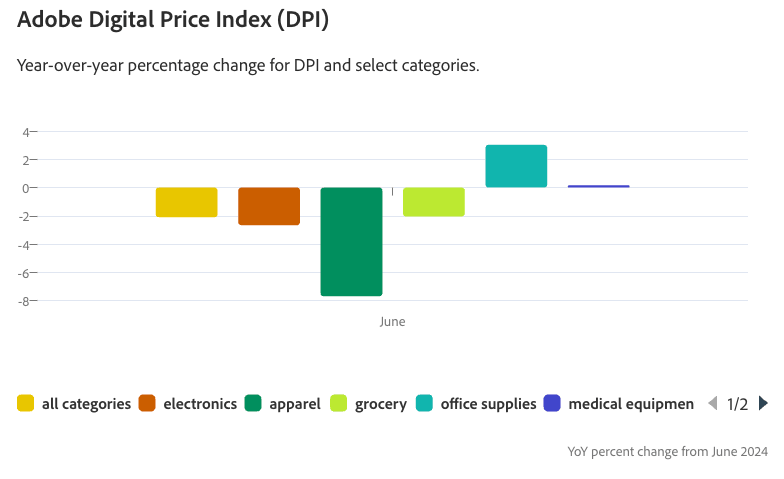This screenshot has height=479, width=784.
Task: Click the dark green apparel legend swatch
Action: point(253,404)
